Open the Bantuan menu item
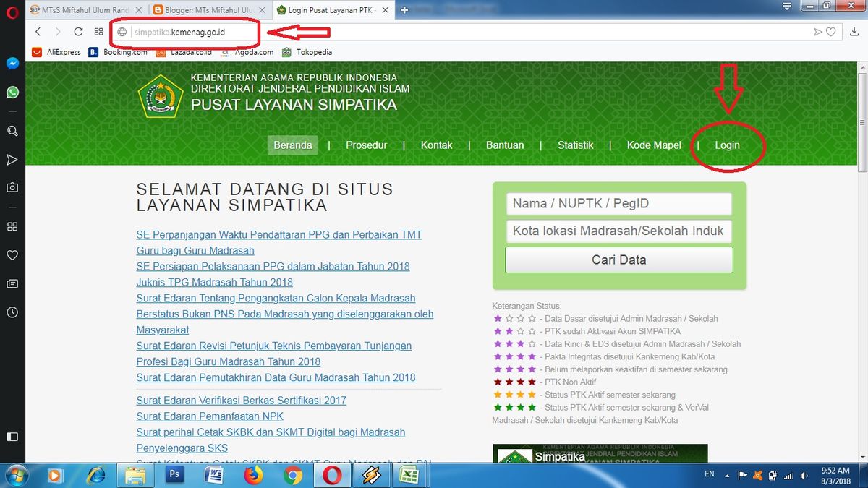Image resolution: width=868 pixels, height=488 pixels. tap(505, 145)
